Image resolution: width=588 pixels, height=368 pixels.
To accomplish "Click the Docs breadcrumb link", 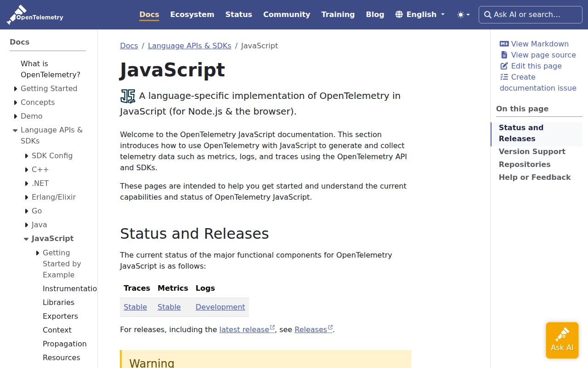I will [x=129, y=46].
